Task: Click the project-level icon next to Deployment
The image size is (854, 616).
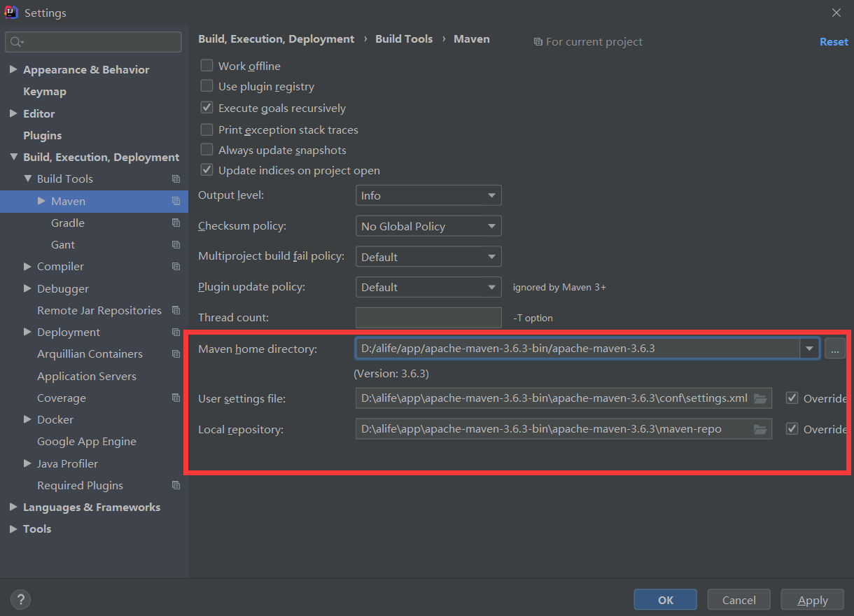Action: coord(176,332)
